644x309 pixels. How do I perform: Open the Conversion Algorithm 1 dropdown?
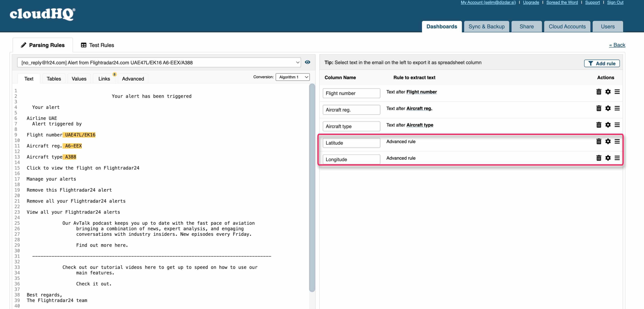(x=293, y=77)
